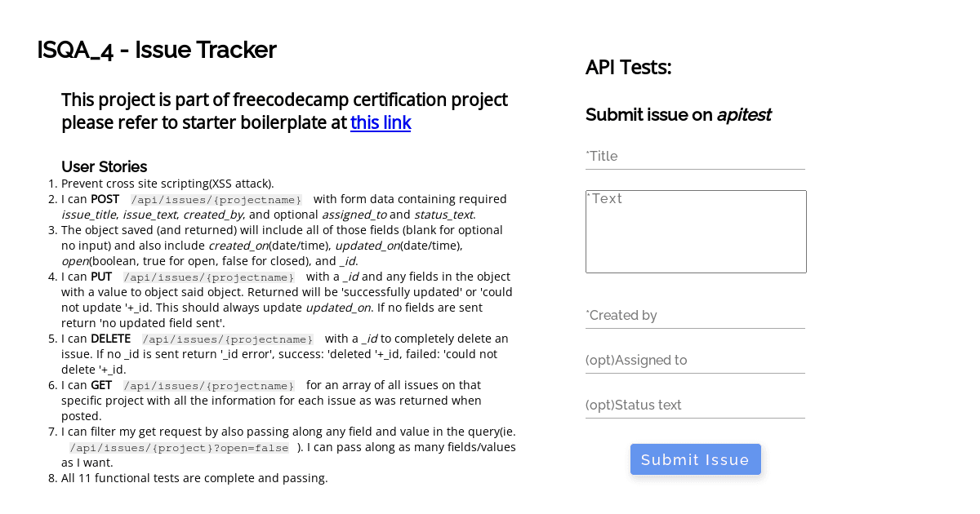Viewport: 980px width, 514px height.
Task: Click the optional Status text field
Action: [695, 405]
